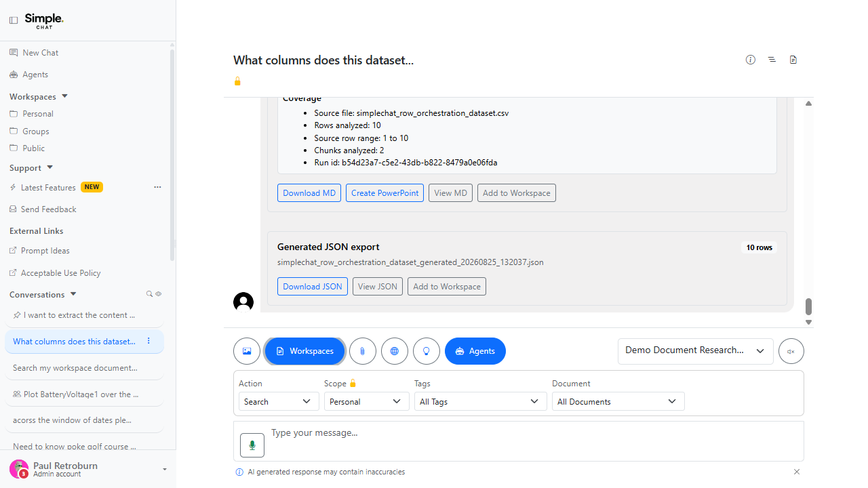868x488 pixels.
Task: Open the user account menu caret
Action: click(x=165, y=469)
